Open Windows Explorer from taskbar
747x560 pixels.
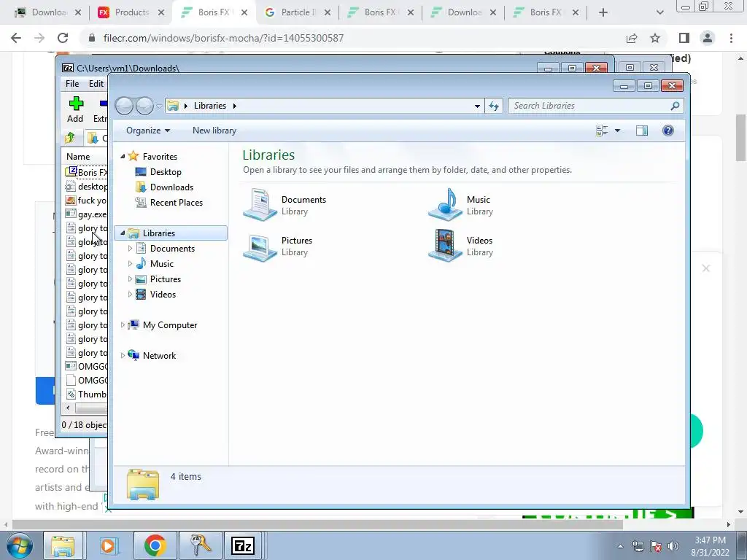(x=63, y=545)
